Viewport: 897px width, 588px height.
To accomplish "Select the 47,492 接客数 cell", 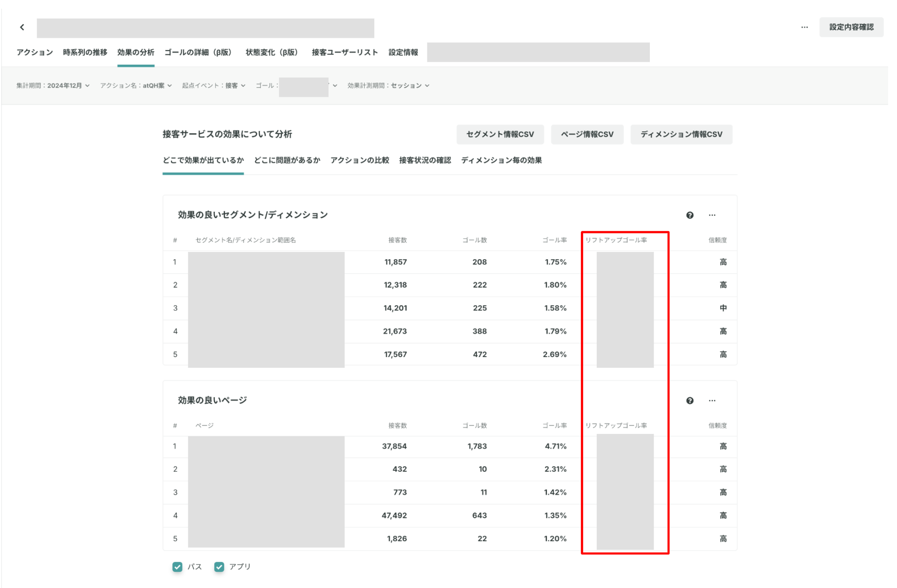I will [x=394, y=516].
